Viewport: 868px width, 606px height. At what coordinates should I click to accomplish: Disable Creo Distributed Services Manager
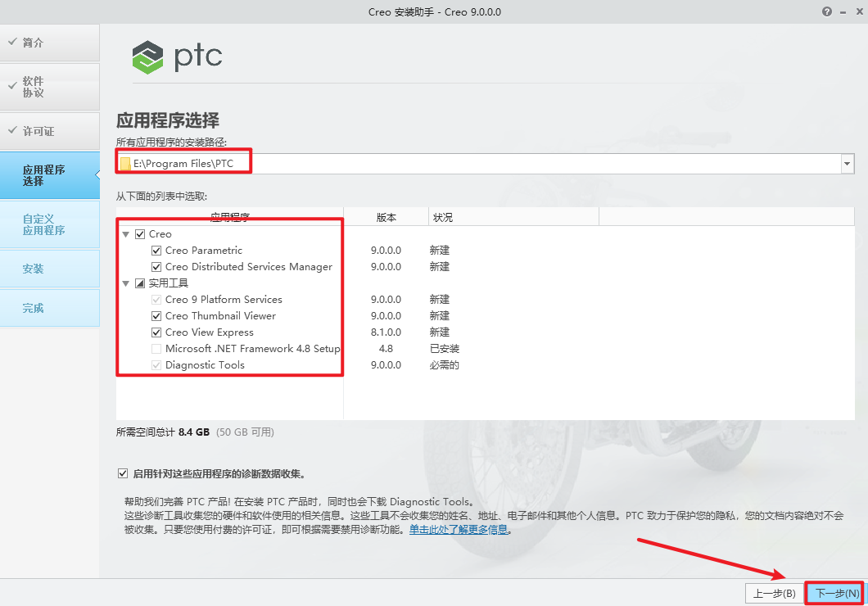(x=156, y=267)
